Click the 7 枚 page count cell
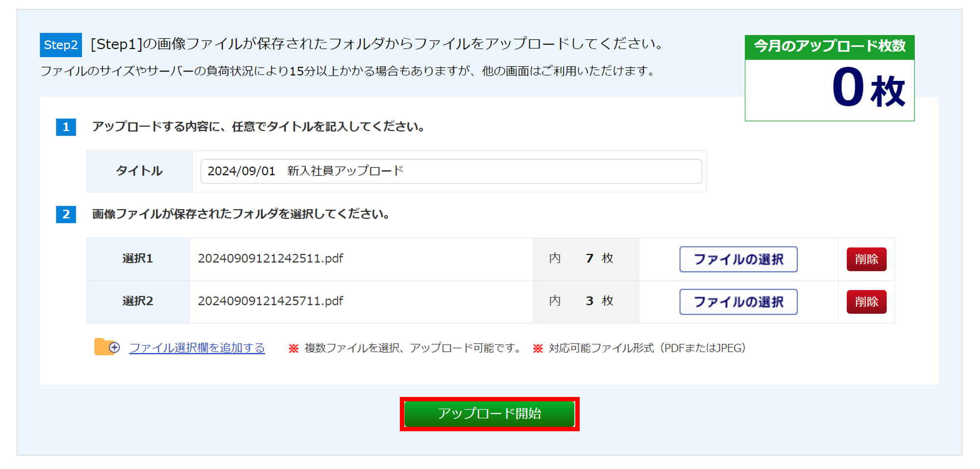Viewport: 980px width, 469px height. point(586,259)
